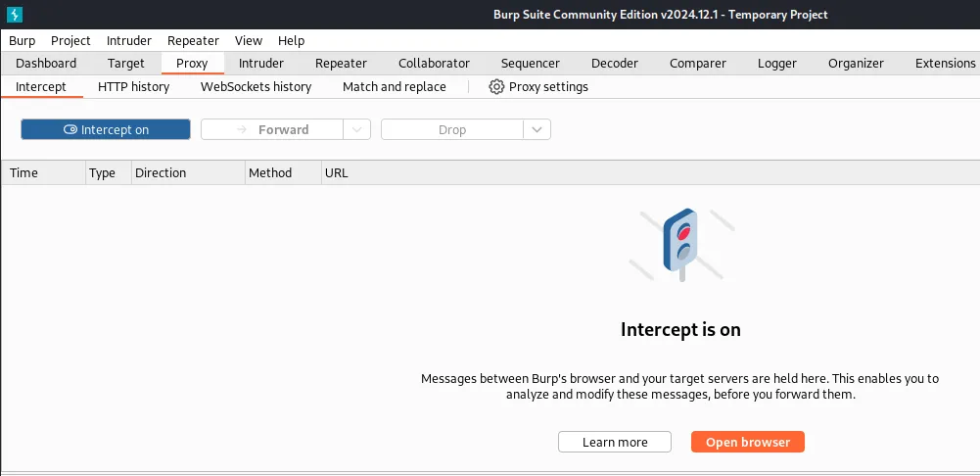Expand the Drop dropdown arrow

pyautogui.click(x=537, y=129)
